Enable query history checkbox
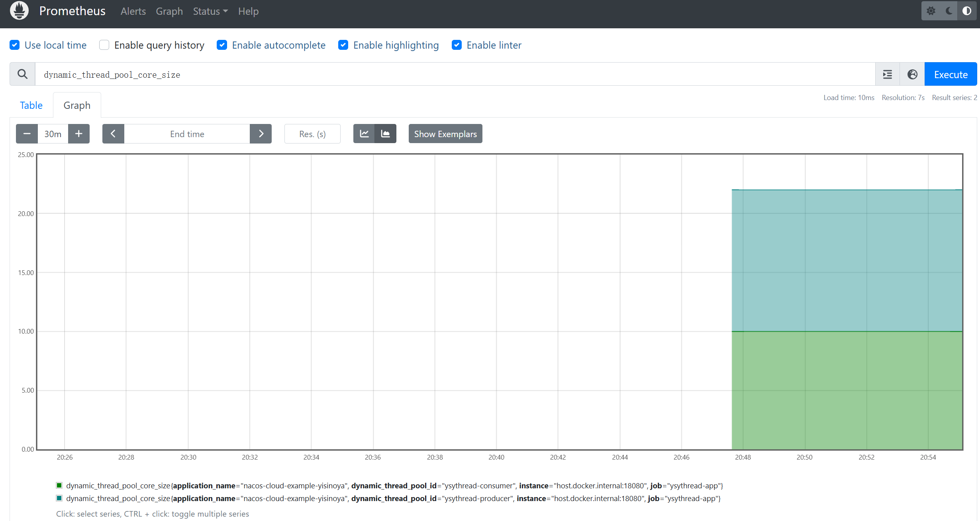Image resolution: width=980 pixels, height=521 pixels. click(x=104, y=45)
